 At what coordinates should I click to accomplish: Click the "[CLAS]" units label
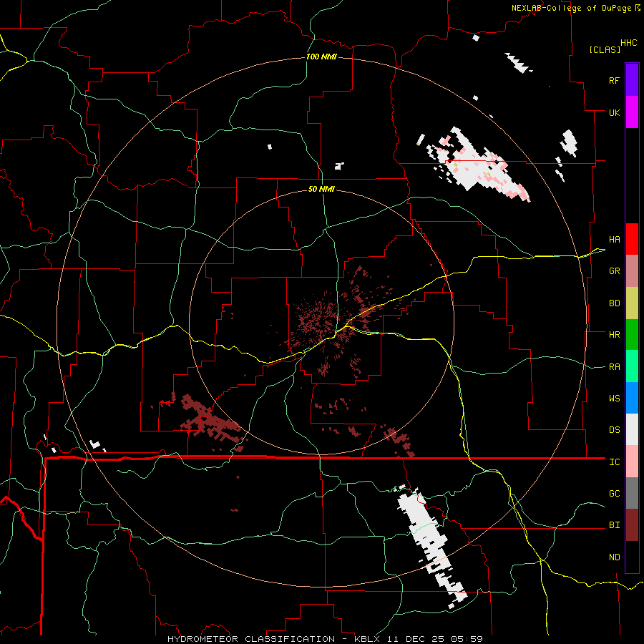(x=605, y=49)
